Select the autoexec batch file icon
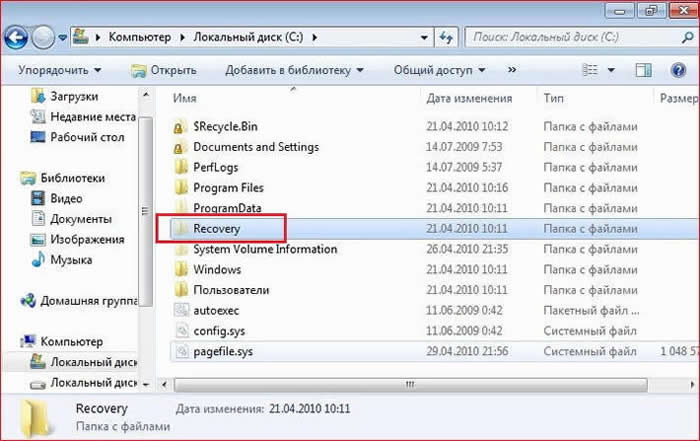Image resolution: width=700 pixels, height=441 pixels. click(x=181, y=310)
